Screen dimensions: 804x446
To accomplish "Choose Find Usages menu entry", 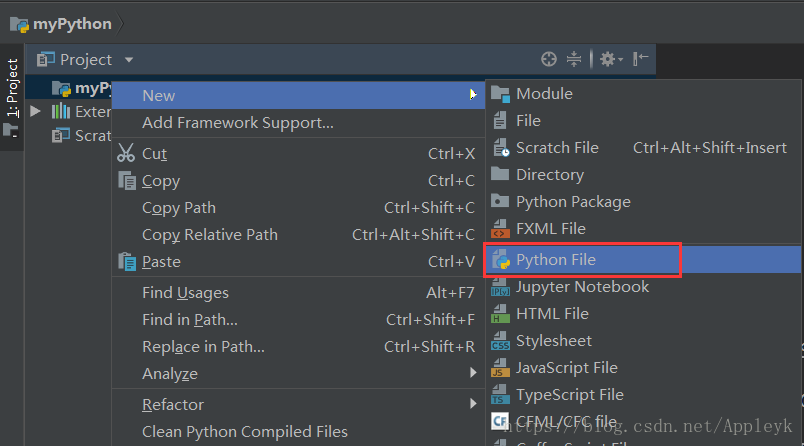I will (298, 293).
